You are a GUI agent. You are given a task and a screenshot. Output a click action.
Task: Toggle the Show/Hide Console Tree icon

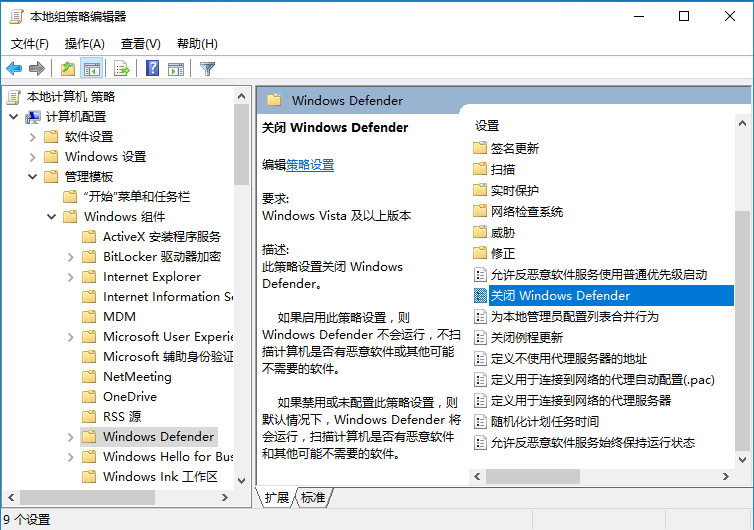tap(91, 69)
